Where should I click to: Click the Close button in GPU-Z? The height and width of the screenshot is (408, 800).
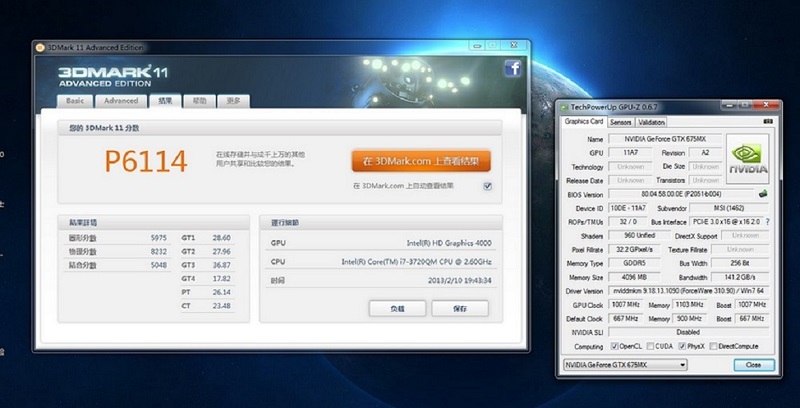tap(754, 365)
